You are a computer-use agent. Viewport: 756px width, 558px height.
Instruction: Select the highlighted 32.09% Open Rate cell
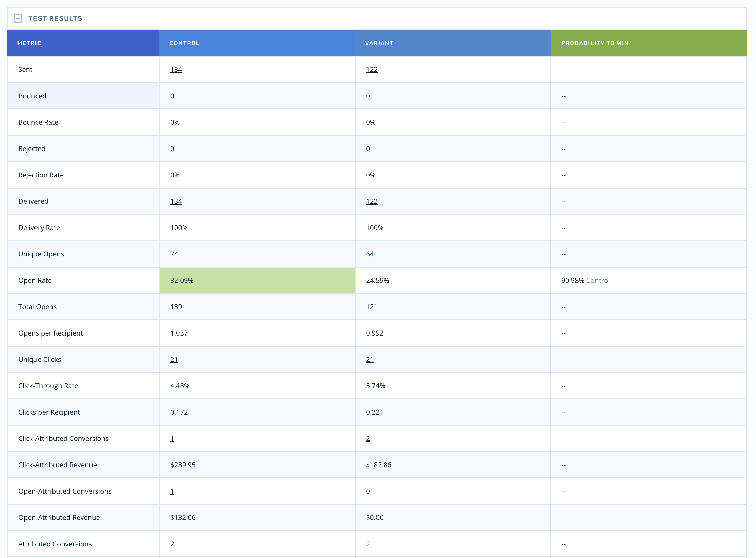tap(257, 280)
